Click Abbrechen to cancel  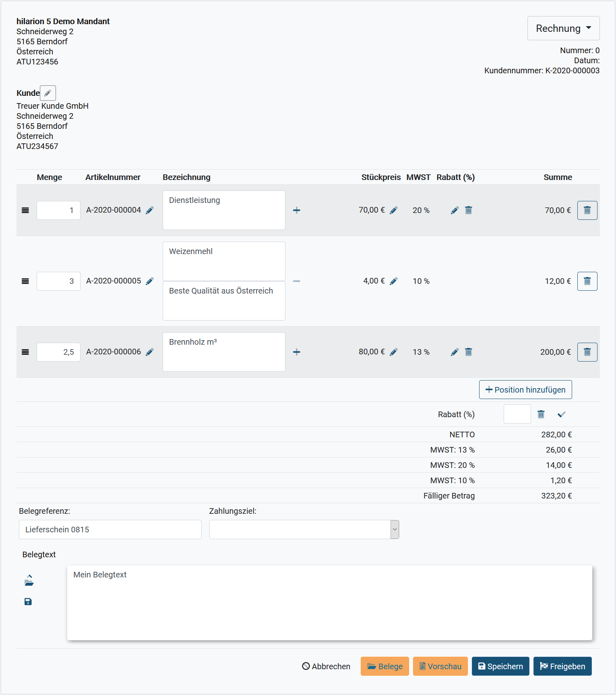[x=326, y=666]
